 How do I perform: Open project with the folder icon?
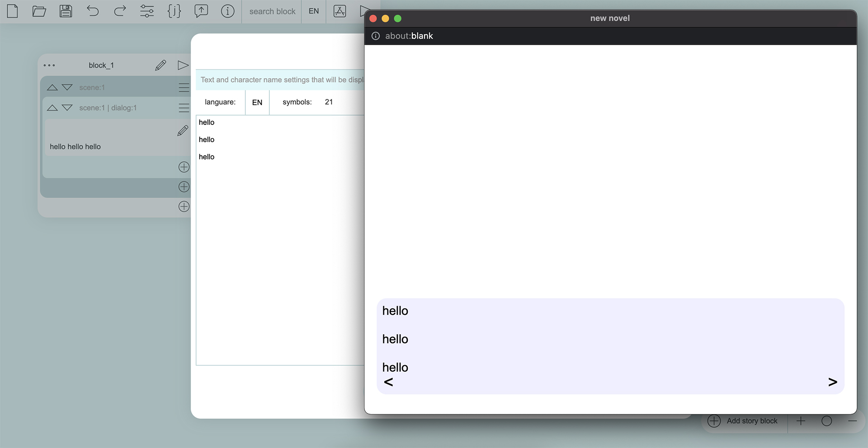pyautogui.click(x=39, y=11)
